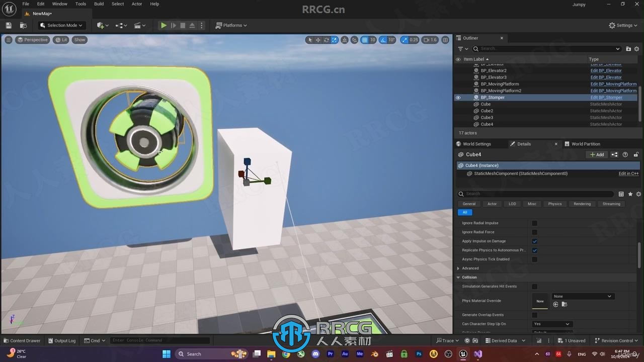Open the Browse content icon next to Save

click(x=23, y=25)
